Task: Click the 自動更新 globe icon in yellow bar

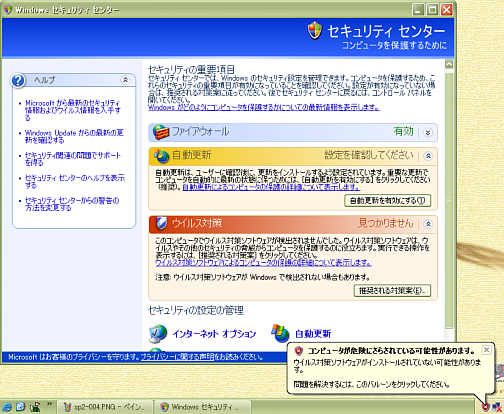Action: coord(162,155)
